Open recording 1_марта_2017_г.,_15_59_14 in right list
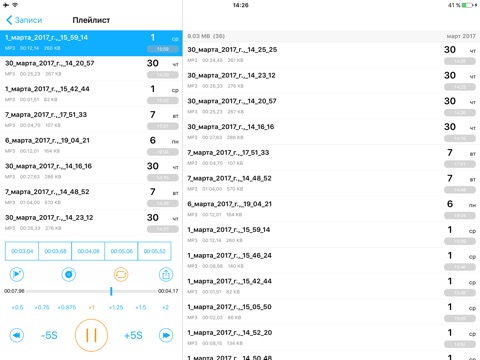This screenshot has height=360, width=480. (331, 235)
